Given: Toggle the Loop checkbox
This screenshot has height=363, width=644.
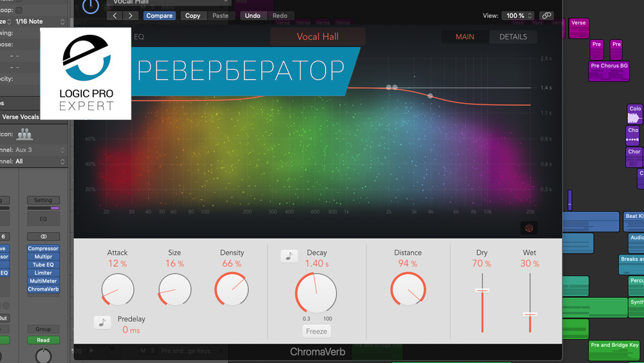Looking at the screenshot, I should [19, 10].
